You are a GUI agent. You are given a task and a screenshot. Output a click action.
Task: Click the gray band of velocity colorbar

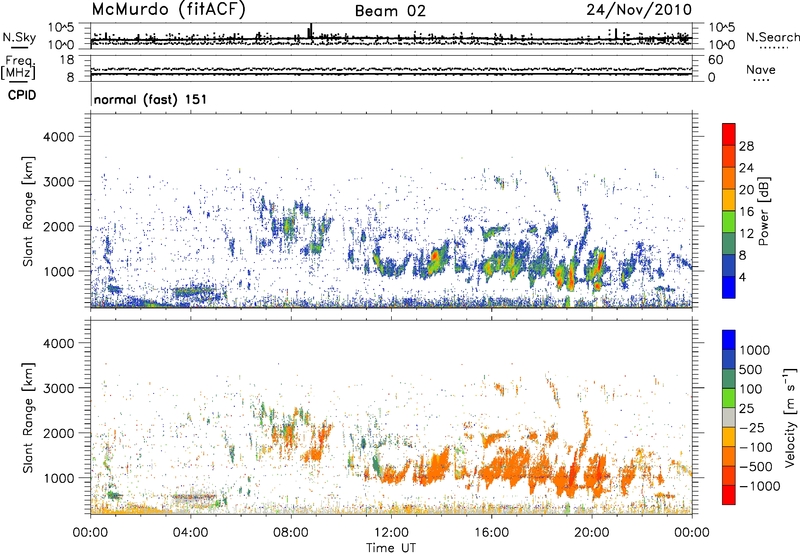729,418
